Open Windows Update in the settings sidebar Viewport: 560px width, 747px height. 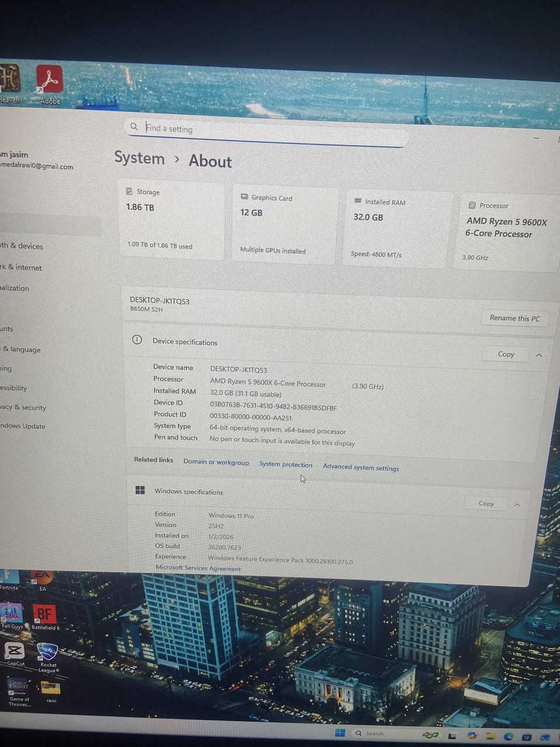pyautogui.click(x=22, y=426)
